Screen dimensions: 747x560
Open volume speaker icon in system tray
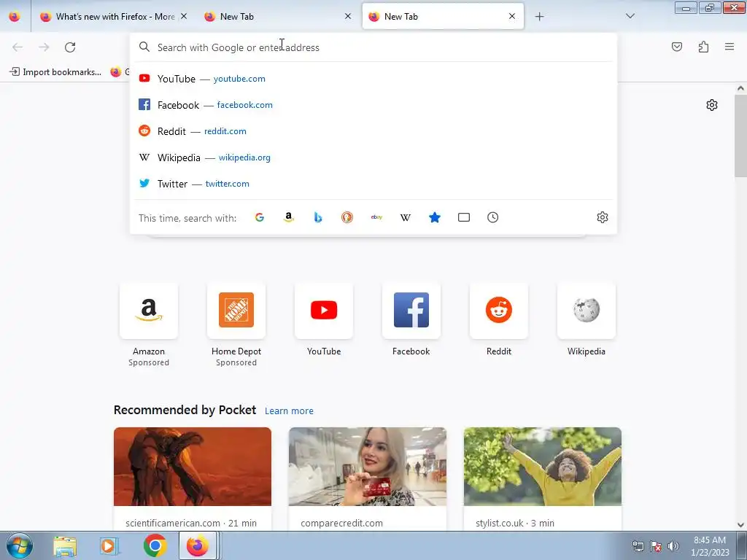point(673,545)
